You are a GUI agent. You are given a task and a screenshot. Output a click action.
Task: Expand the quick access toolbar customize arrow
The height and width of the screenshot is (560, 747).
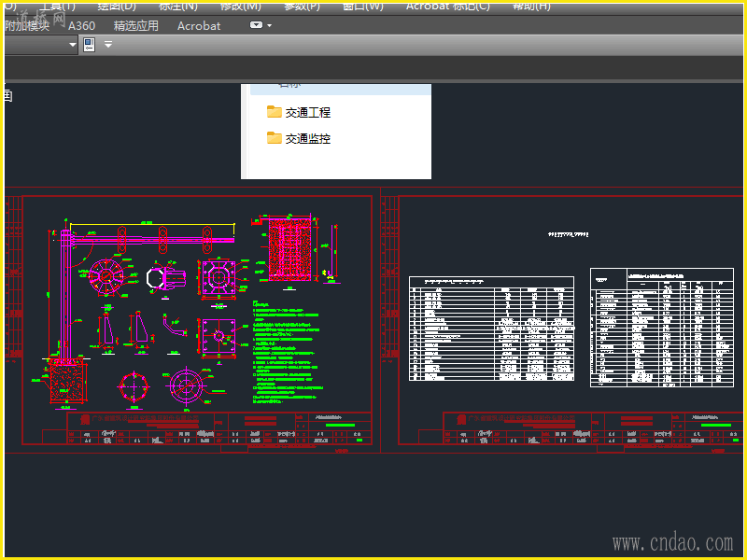point(108,45)
